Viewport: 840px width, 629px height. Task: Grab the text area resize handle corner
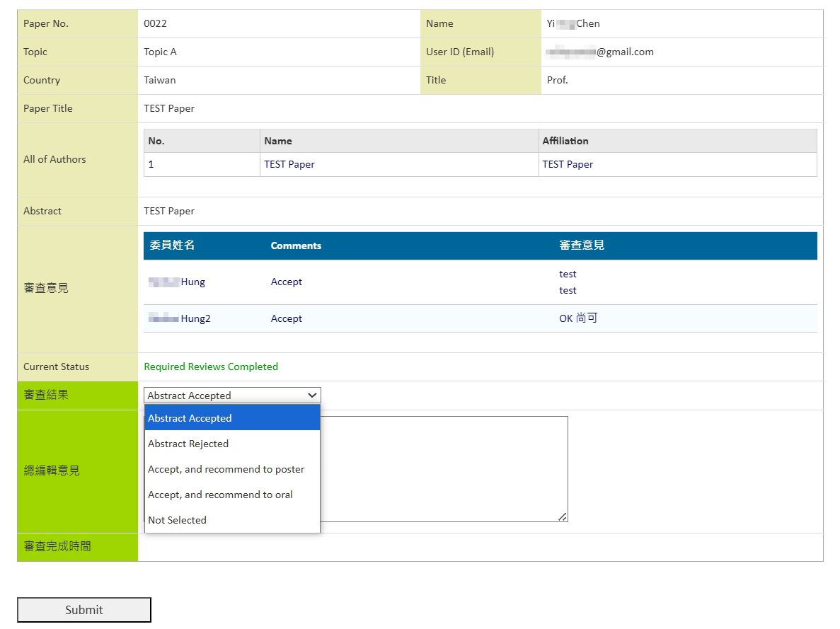562,517
